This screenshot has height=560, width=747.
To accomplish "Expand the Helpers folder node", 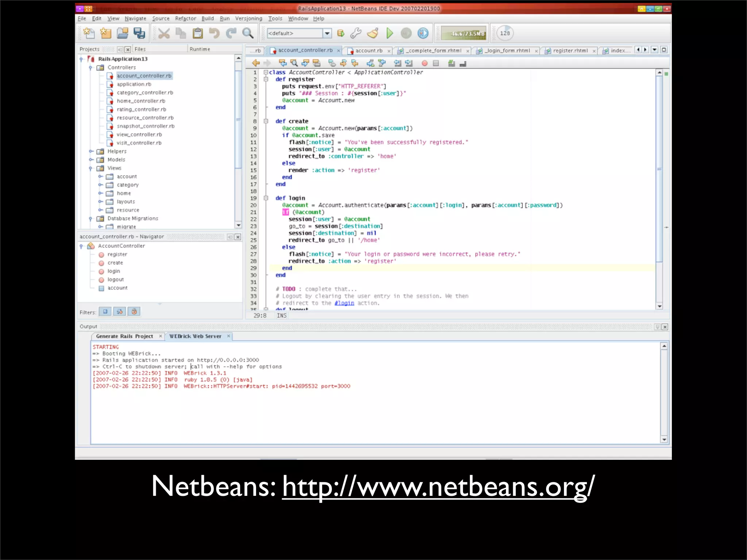I will 91,151.
